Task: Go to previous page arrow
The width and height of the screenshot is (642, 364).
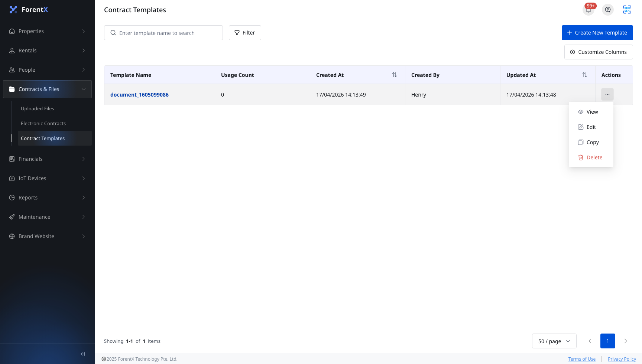Action: (590, 341)
